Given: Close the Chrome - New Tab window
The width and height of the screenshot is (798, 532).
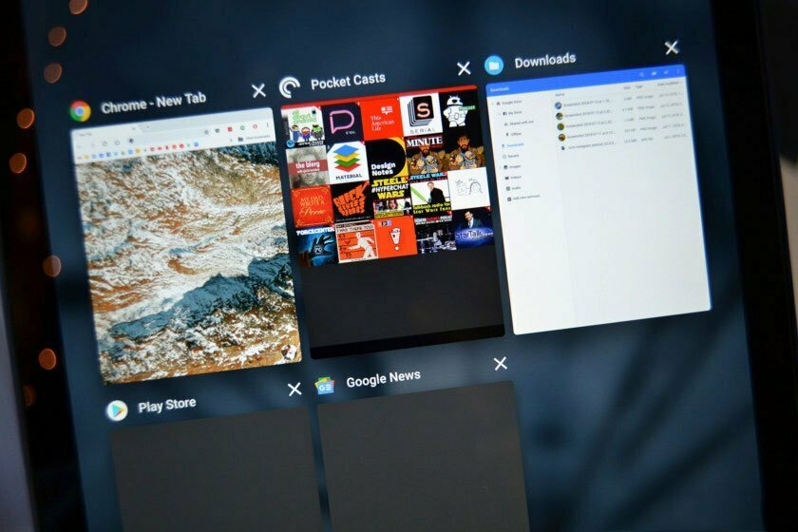Looking at the screenshot, I should coord(258,90).
